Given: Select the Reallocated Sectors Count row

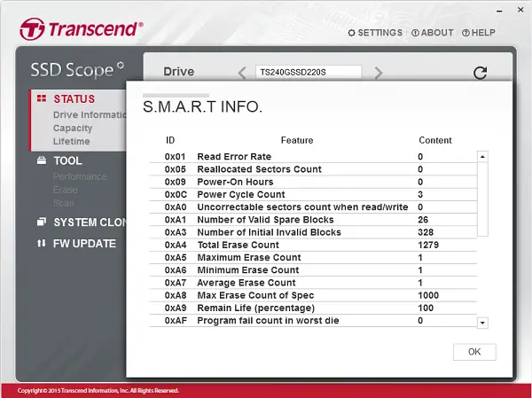Looking at the screenshot, I should tap(313, 169).
